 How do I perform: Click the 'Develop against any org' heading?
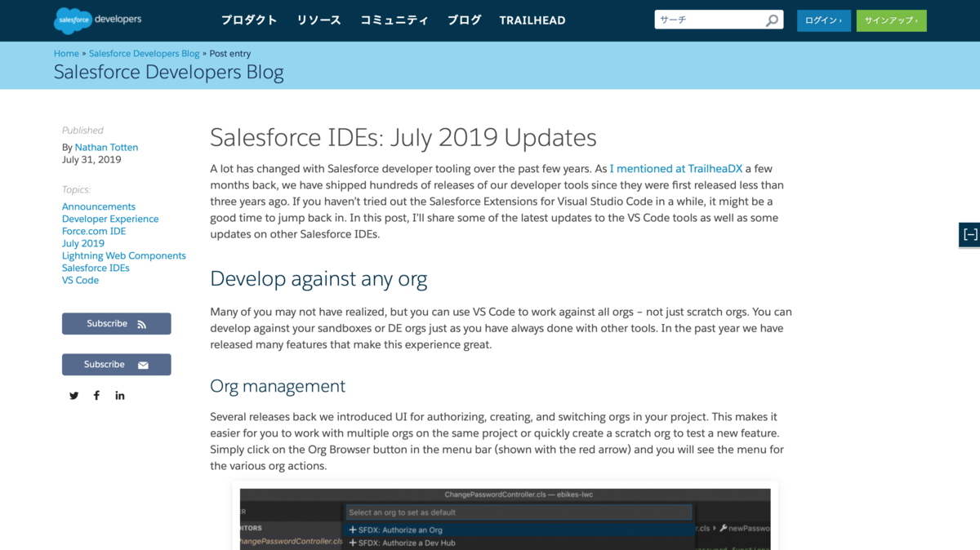[x=318, y=279]
